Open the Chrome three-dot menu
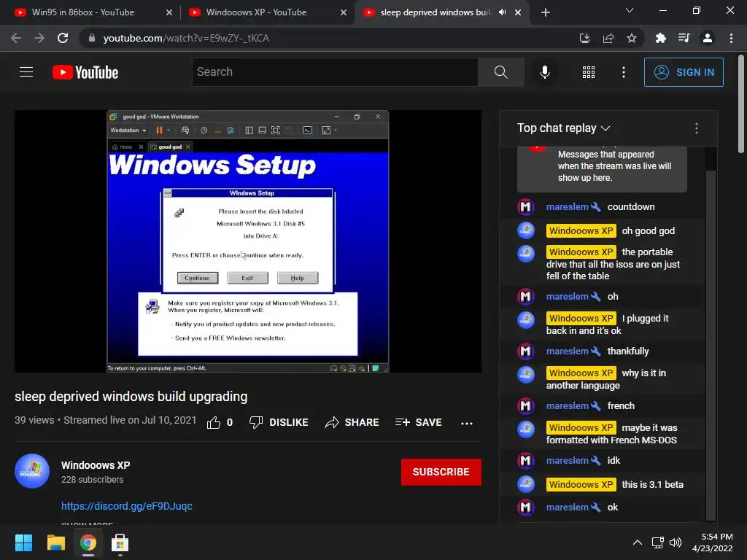The image size is (747, 560). click(x=731, y=38)
